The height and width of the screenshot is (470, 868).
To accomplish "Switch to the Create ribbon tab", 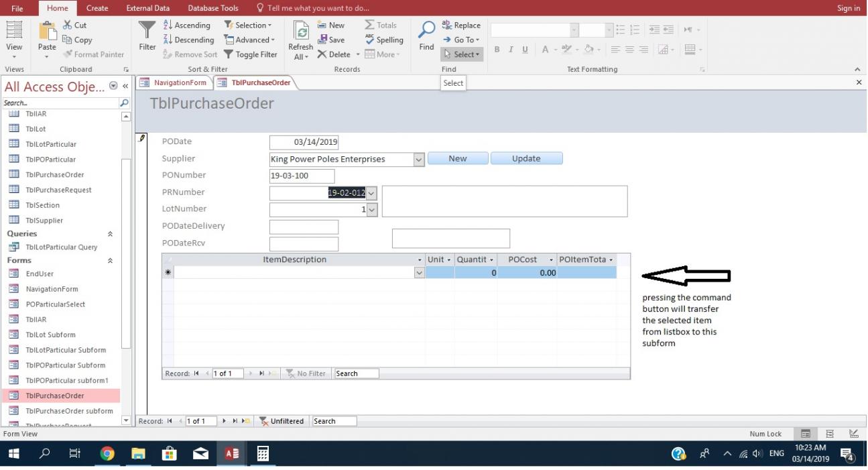I will [97, 8].
